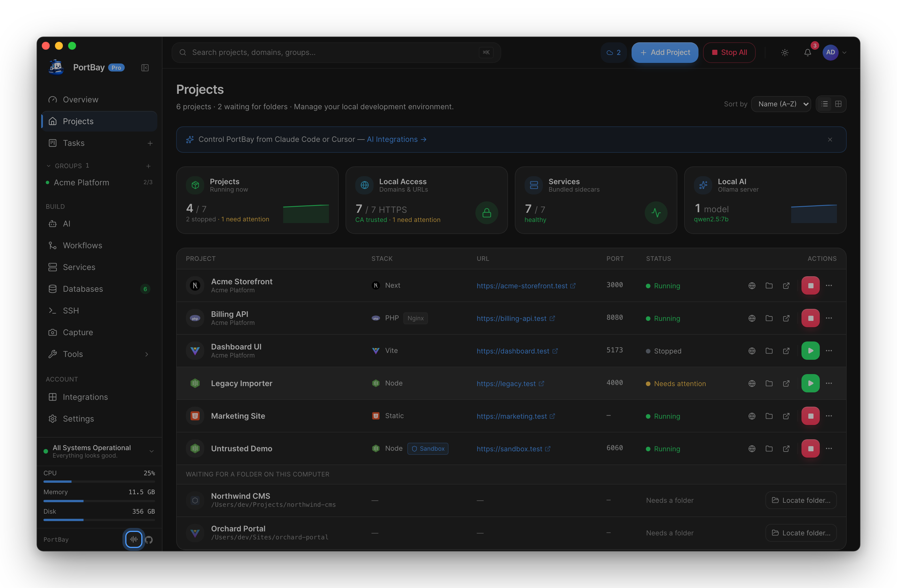The image size is (897, 588).
Task: Switch to list view layout
Action: click(x=825, y=104)
